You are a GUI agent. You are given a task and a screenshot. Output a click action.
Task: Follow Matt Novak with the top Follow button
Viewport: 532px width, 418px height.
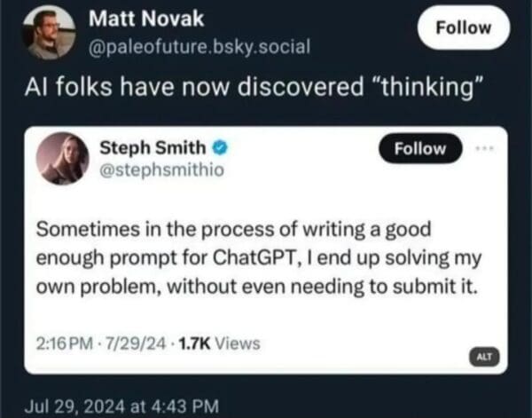point(463,28)
